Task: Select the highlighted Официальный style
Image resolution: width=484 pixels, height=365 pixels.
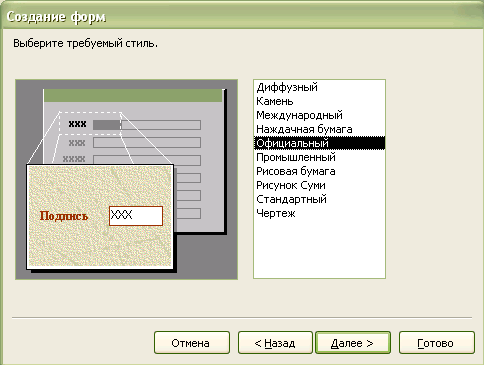Action: (319, 143)
